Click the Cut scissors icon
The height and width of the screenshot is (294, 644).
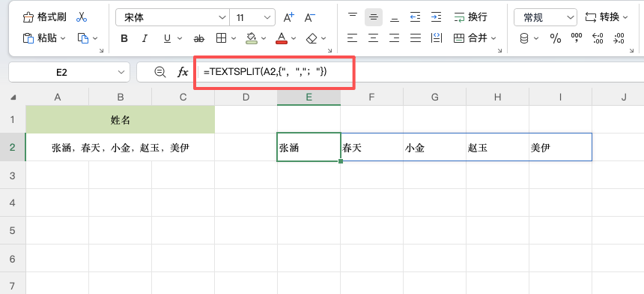[x=82, y=16]
